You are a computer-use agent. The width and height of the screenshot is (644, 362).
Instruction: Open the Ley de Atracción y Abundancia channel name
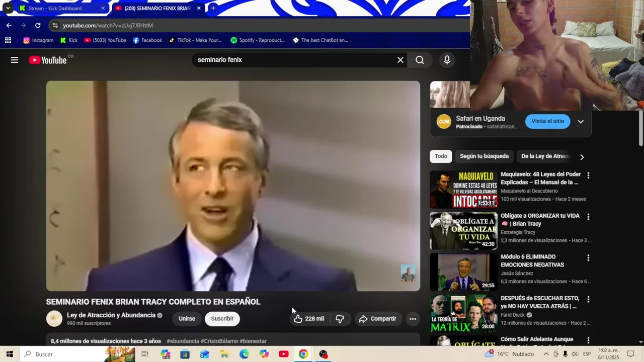(x=111, y=315)
